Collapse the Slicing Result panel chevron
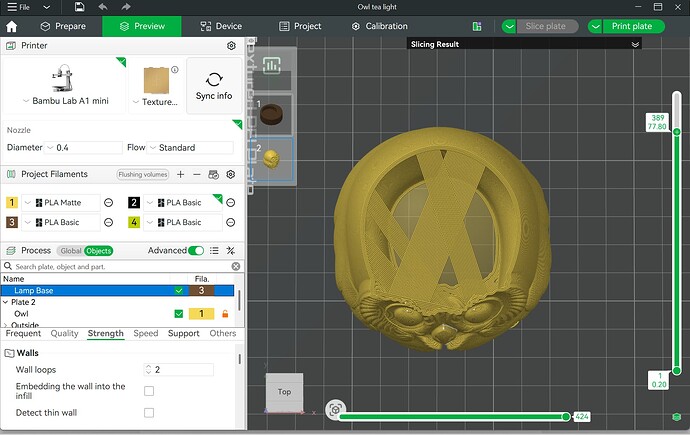This screenshot has height=435, width=690. point(635,44)
